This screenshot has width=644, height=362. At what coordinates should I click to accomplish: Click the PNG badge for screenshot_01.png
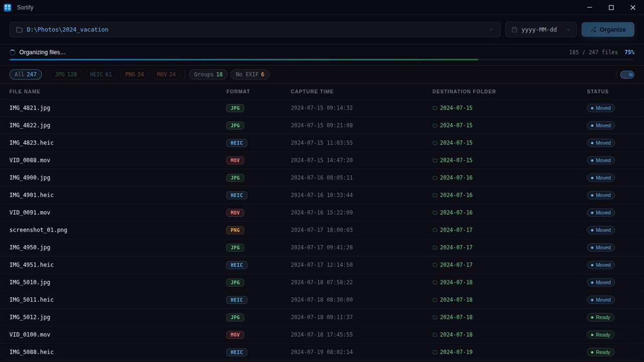click(x=235, y=230)
